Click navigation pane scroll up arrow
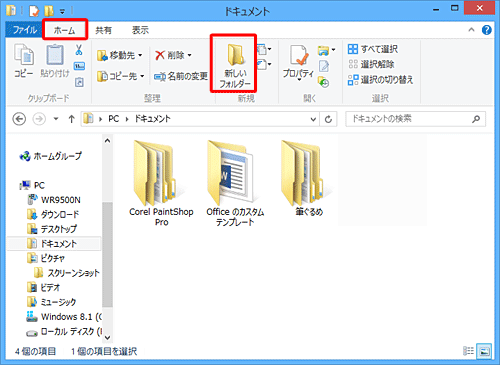Screen dimensions: 500x365 click(107, 141)
